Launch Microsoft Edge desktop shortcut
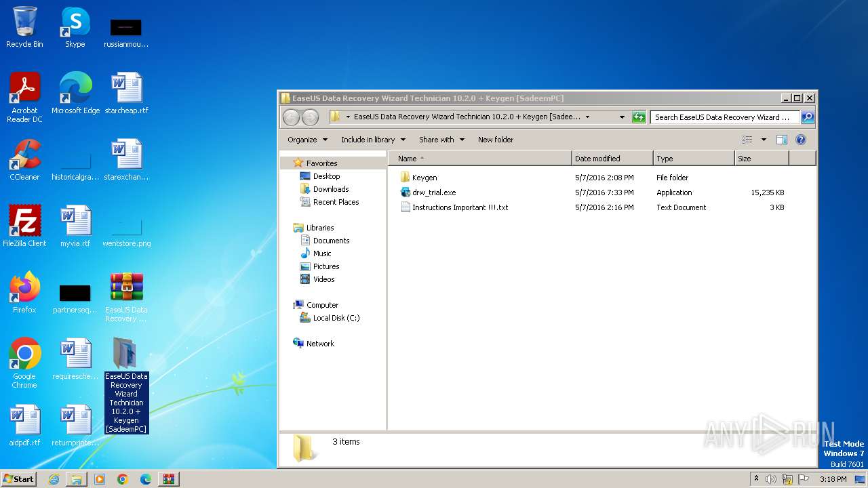The image size is (868, 488). (x=75, y=94)
